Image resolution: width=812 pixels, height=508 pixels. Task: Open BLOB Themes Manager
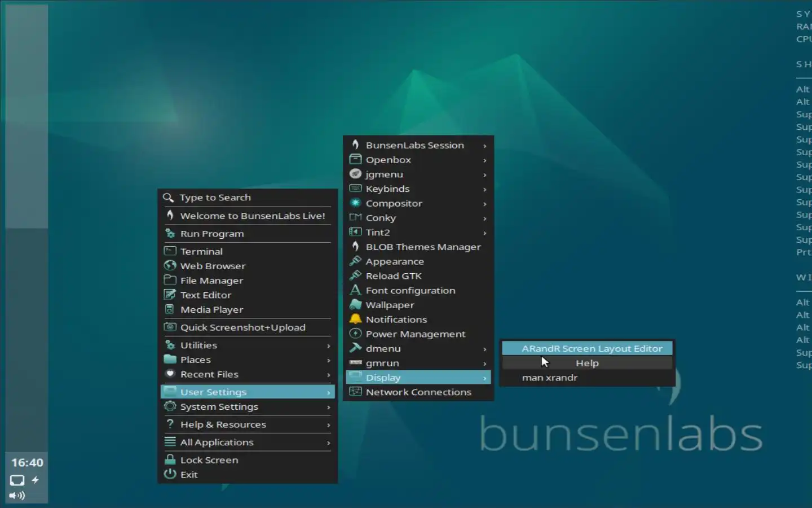[418, 247]
